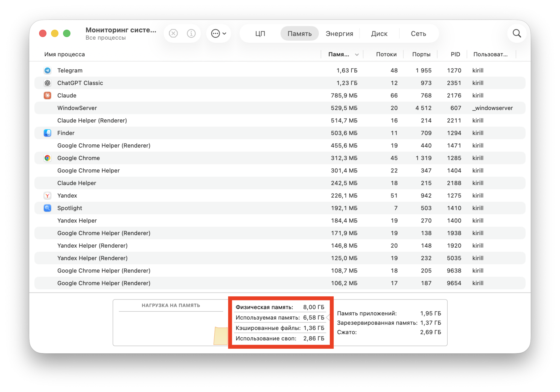The image size is (560, 392).
Task: Click the Кэшированные файлы 1,36 ГБ entry
Action: pyautogui.click(x=280, y=328)
